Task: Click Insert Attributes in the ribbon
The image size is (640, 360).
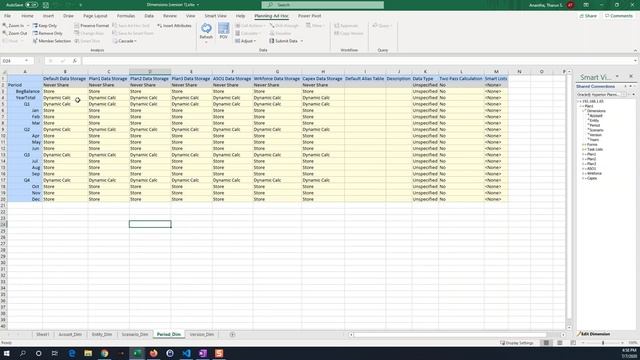Action: pyautogui.click(x=174, y=25)
